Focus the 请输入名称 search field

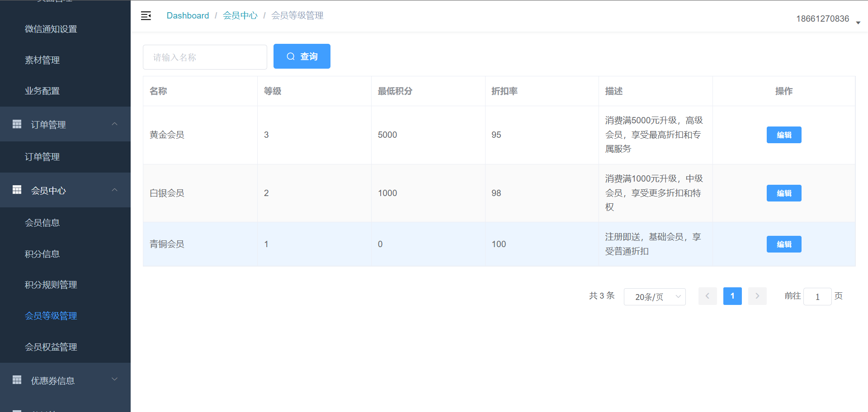coord(205,57)
